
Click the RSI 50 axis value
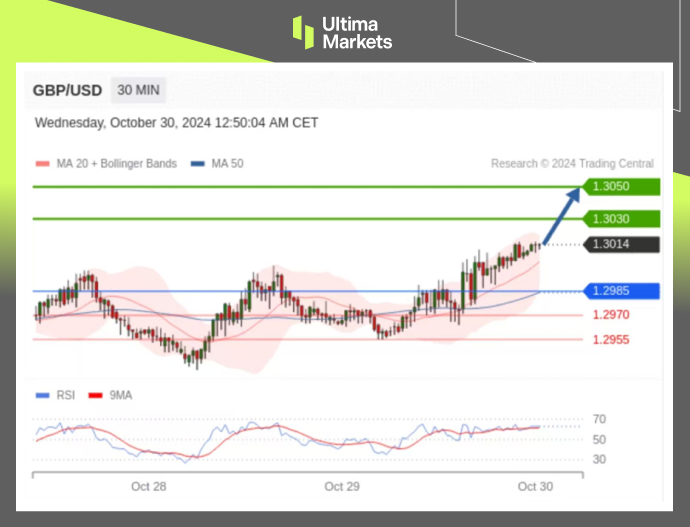tap(599, 439)
